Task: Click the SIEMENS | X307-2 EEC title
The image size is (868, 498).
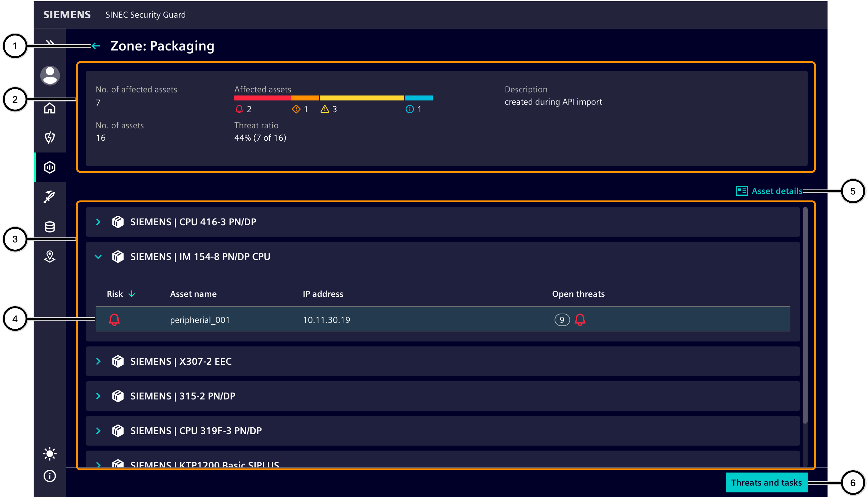Action: [181, 362]
